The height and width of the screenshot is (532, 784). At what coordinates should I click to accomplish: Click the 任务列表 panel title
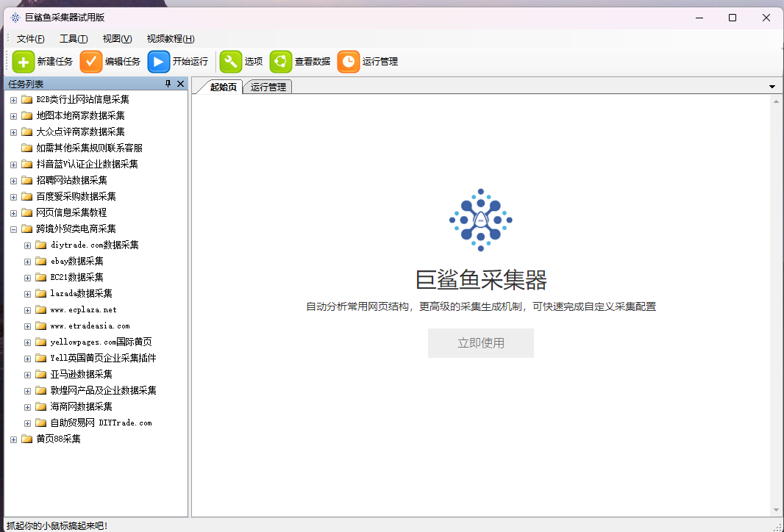pyautogui.click(x=26, y=84)
